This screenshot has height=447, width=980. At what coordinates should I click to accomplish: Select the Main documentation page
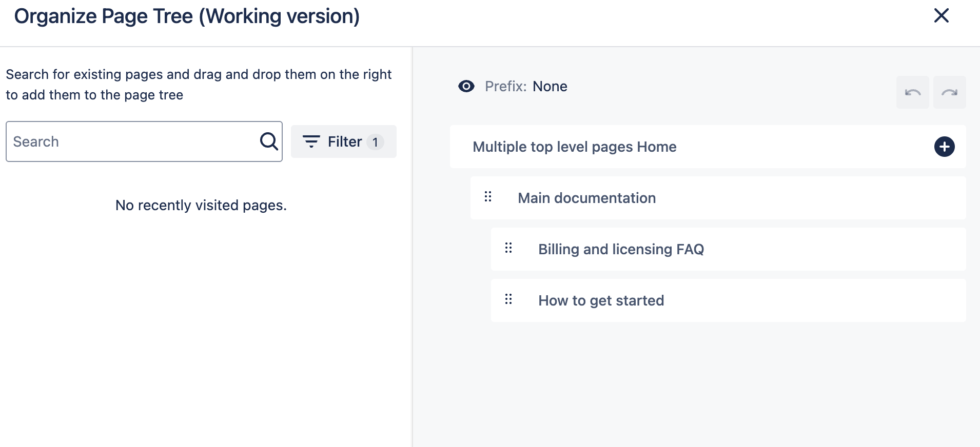586,198
